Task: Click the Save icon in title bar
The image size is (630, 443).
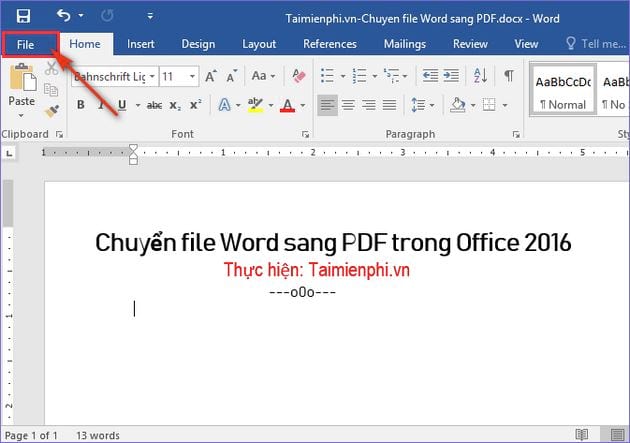Action: (23, 16)
